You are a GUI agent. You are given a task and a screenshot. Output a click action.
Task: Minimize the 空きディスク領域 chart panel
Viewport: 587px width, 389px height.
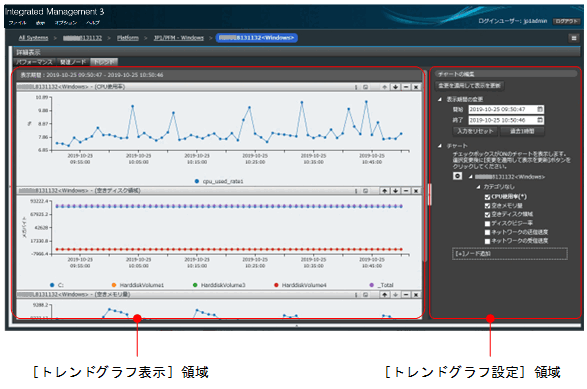pyautogui.click(x=406, y=191)
